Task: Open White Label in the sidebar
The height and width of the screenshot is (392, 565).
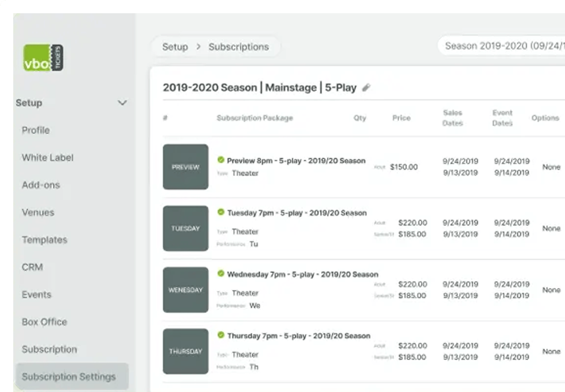Action: (x=48, y=158)
